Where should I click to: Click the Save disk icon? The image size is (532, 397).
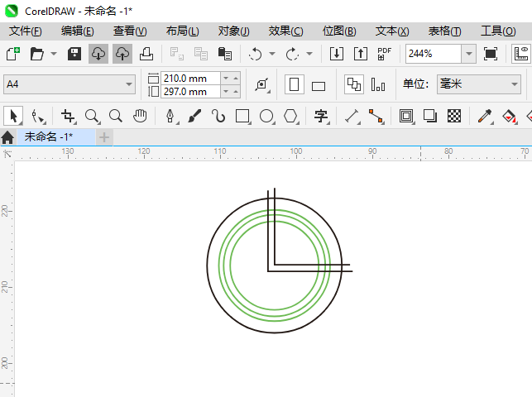point(74,54)
